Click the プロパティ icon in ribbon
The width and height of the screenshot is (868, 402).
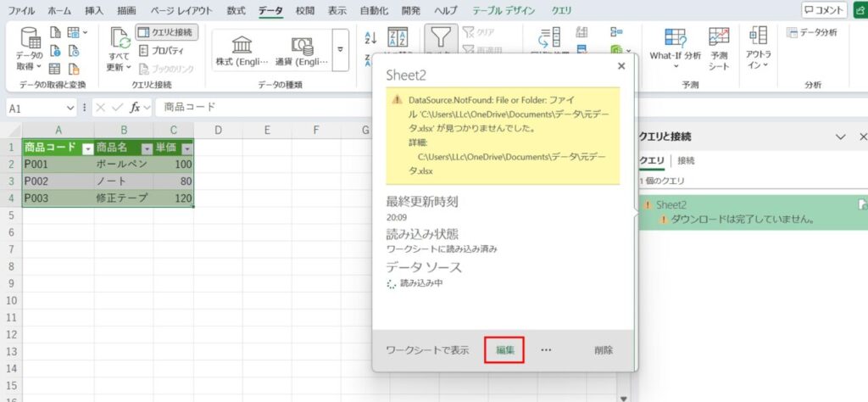coord(163,51)
